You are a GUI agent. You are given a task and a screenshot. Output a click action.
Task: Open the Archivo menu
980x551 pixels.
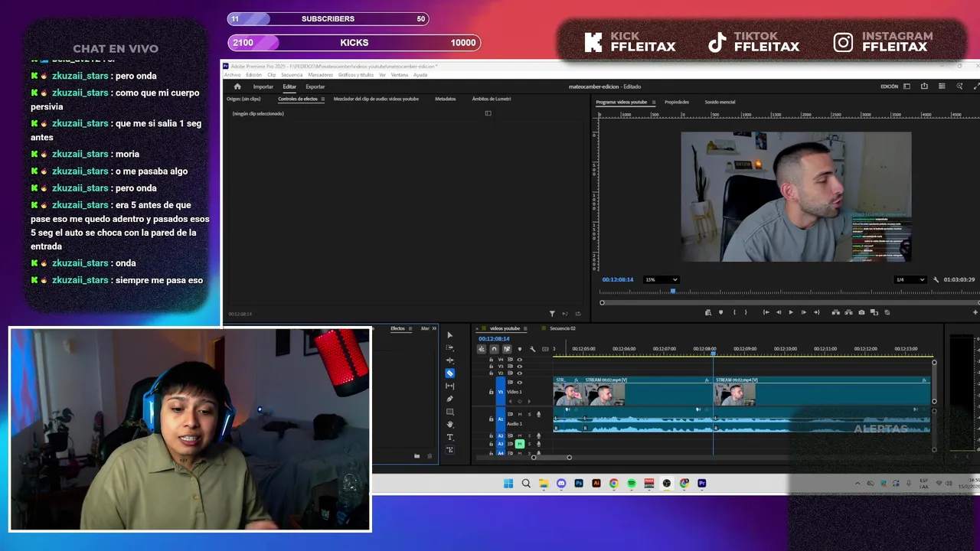(232, 75)
